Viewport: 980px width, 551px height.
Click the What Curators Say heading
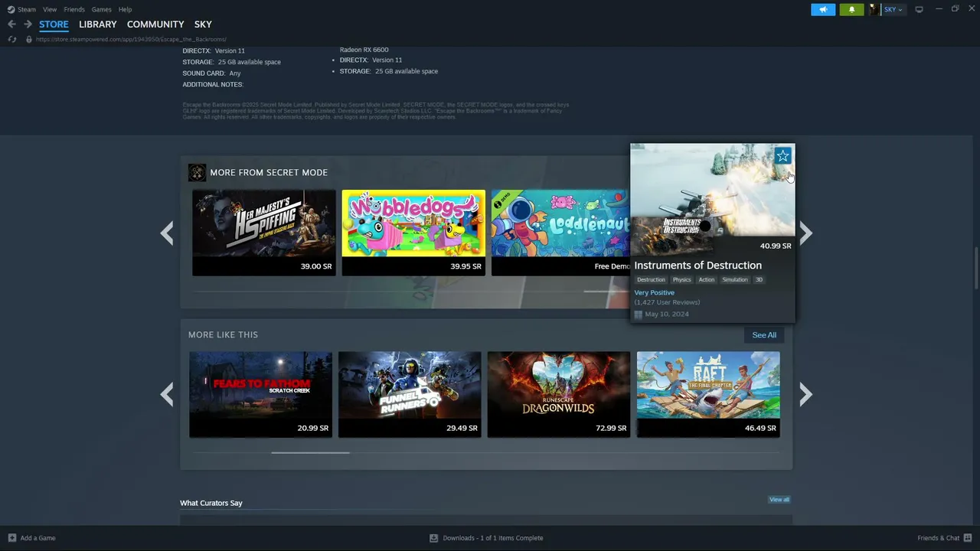pos(211,503)
